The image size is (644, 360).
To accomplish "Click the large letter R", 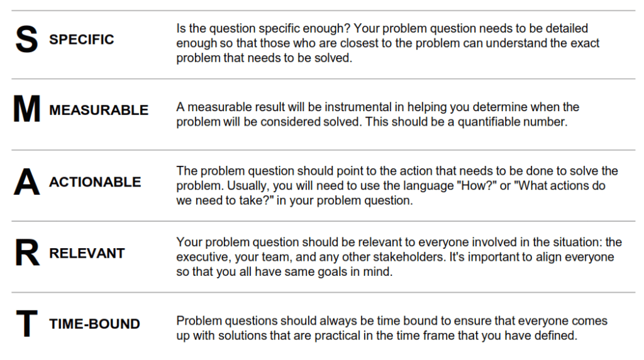I will [26, 253].
